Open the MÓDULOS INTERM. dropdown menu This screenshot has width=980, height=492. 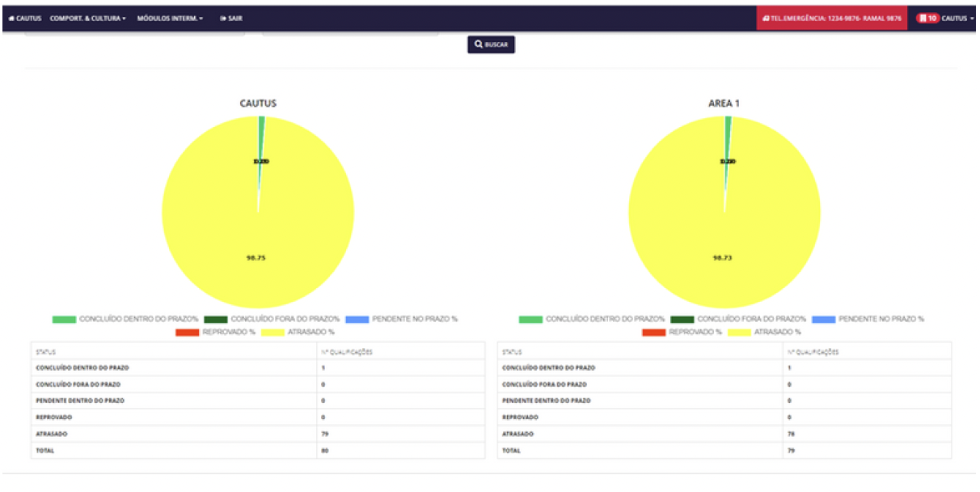point(170,19)
